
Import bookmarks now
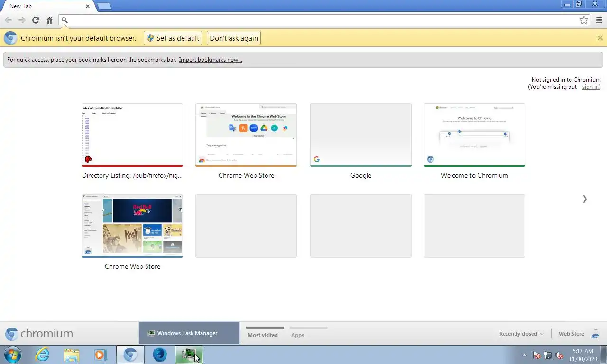click(211, 60)
